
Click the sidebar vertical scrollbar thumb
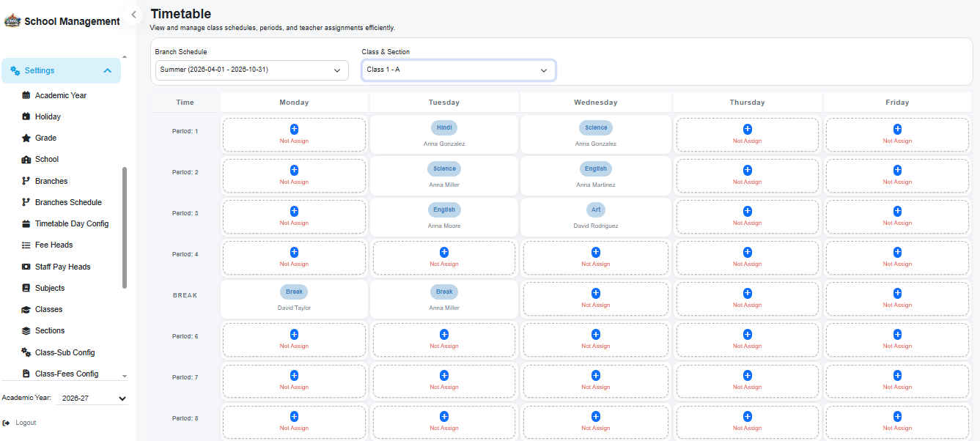[125, 227]
